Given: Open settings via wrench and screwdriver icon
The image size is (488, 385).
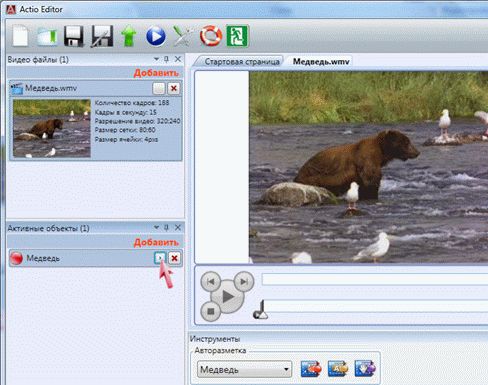Looking at the screenshot, I should (183, 36).
